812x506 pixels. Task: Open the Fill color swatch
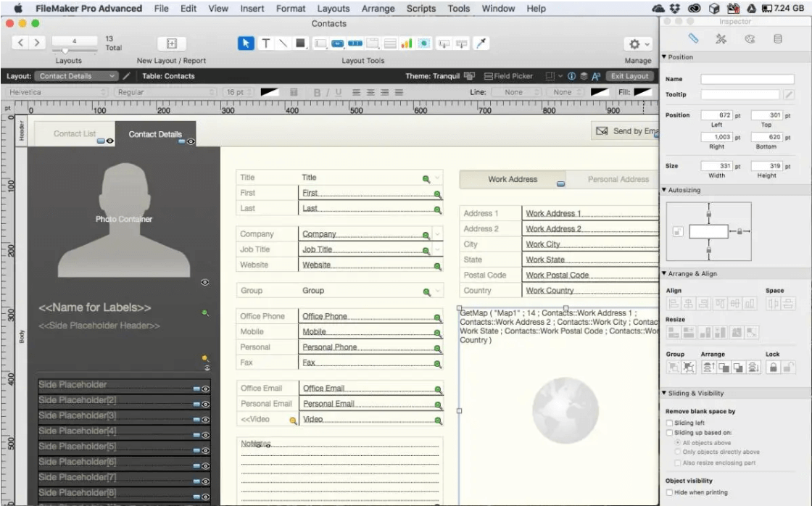click(x=642, y=91)
